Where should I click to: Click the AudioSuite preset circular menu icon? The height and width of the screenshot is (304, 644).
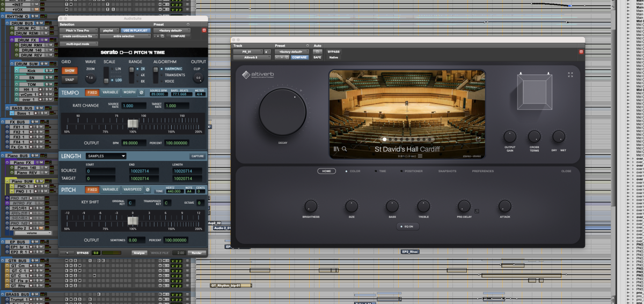pos(188,25)
